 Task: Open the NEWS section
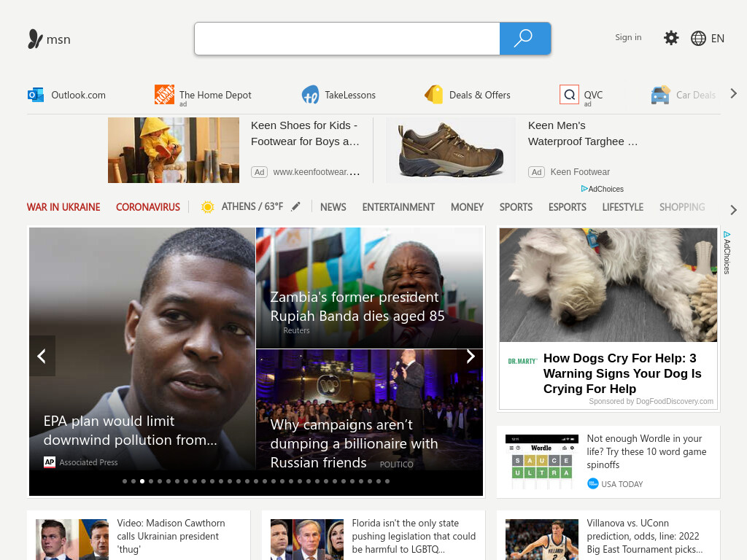tap(333, 207)
